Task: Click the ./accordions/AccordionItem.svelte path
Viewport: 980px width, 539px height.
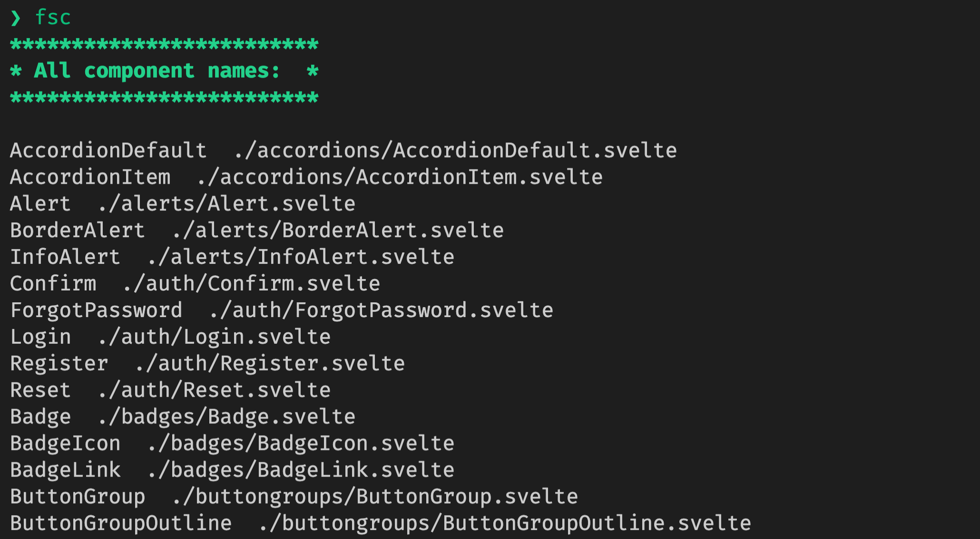Action: point(400,177)
